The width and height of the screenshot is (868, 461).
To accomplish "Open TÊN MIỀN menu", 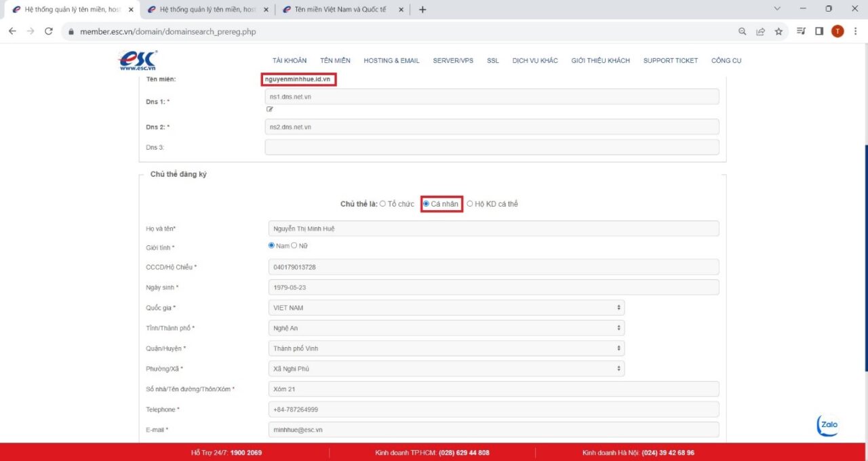I will 335,60.
